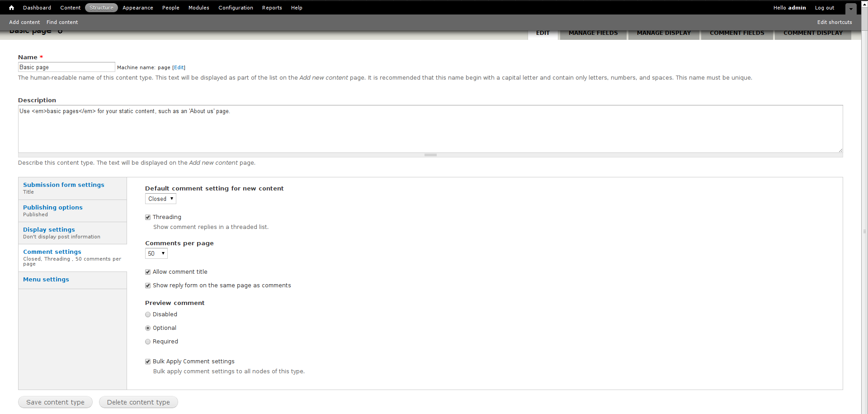Expand the user menu arrow at top right

pyautogui.click(x=851, y=9)
